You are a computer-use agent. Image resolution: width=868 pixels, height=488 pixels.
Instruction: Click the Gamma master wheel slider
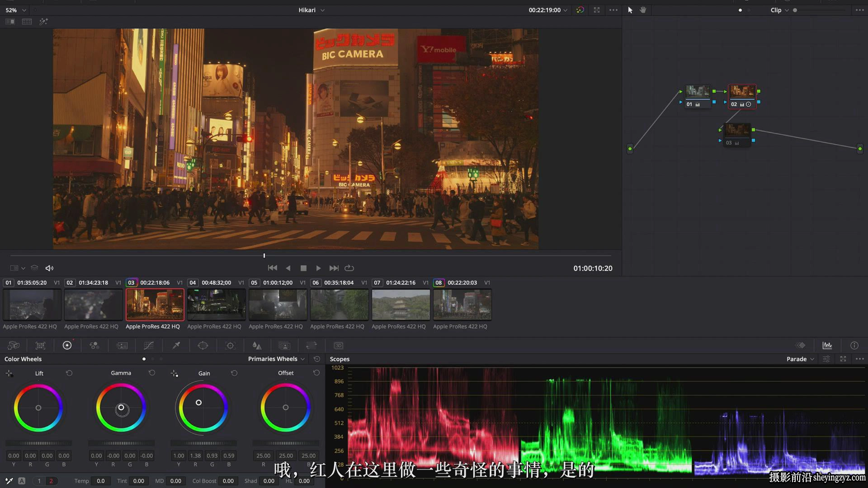pos(121,443)
